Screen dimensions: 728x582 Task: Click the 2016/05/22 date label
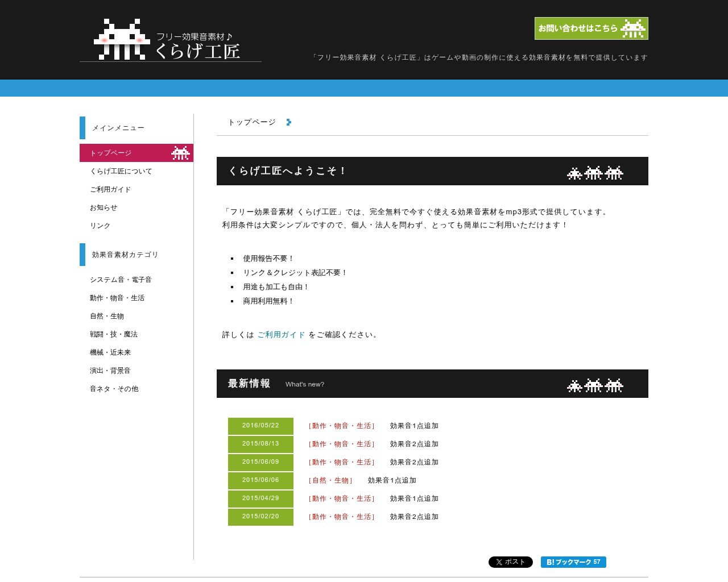coord(260,426)
